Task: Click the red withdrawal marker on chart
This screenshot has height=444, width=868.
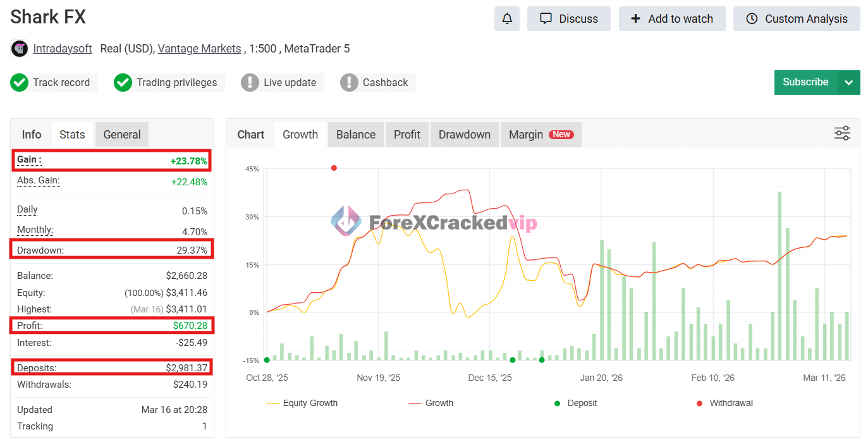Action: (x=334, y=168)
